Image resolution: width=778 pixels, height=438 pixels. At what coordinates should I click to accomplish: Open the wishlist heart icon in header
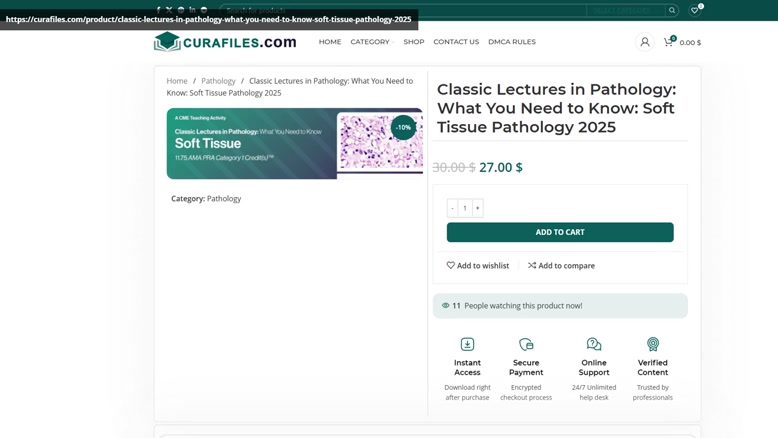point(695,10)
